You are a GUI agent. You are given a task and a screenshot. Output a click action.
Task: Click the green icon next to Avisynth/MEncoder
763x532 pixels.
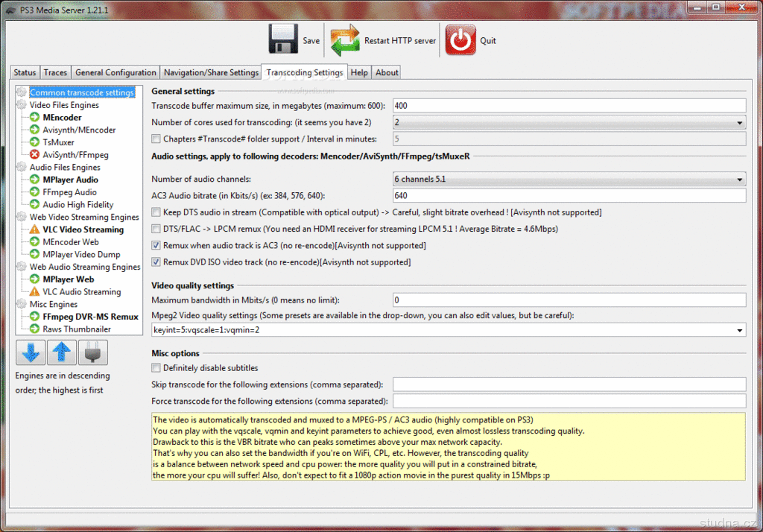click(34, 130)
